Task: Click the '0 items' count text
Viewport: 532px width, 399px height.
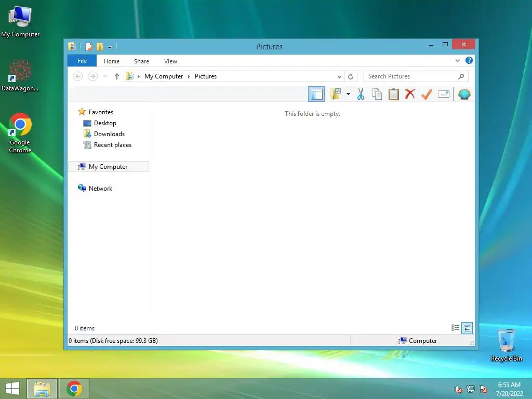Action: coord(85,328)
